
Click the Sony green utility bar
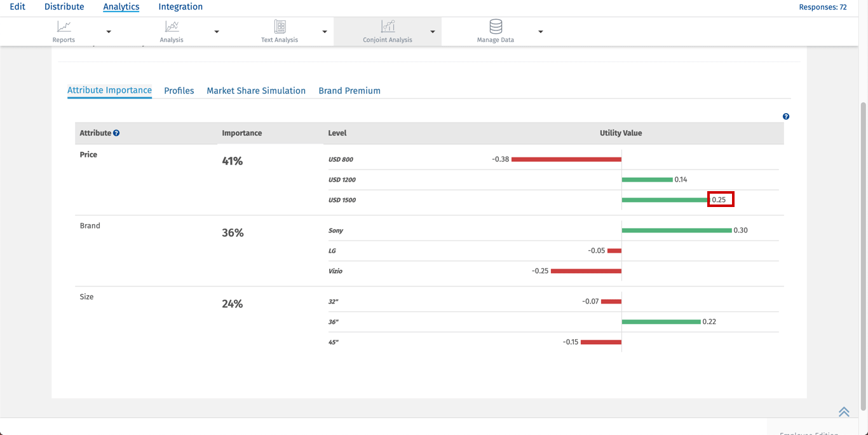click(x=677, y=231)
